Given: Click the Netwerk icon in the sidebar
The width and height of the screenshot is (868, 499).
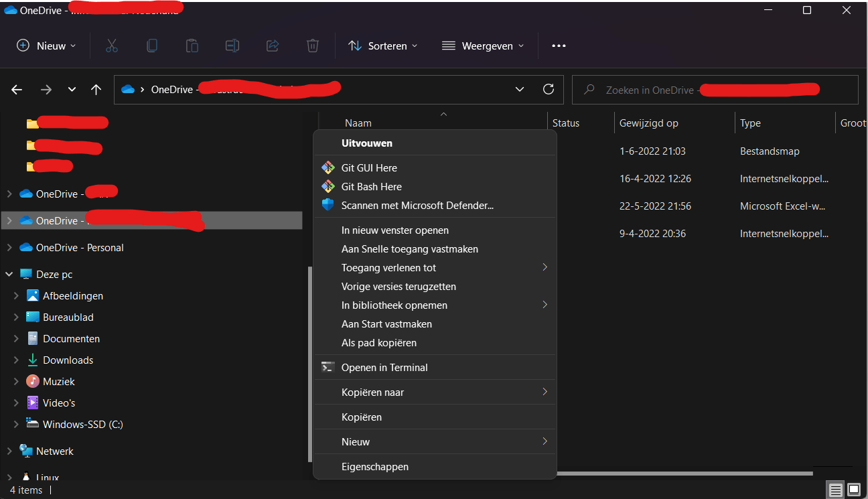Looking at the screenshot, I should click(x=26, y=451).
